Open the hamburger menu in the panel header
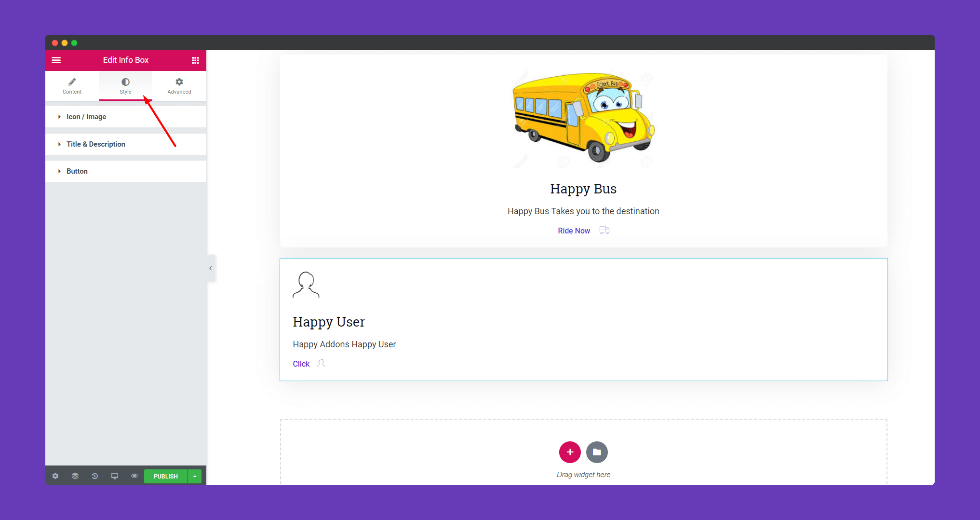The image size is (980, 520). 56,60
